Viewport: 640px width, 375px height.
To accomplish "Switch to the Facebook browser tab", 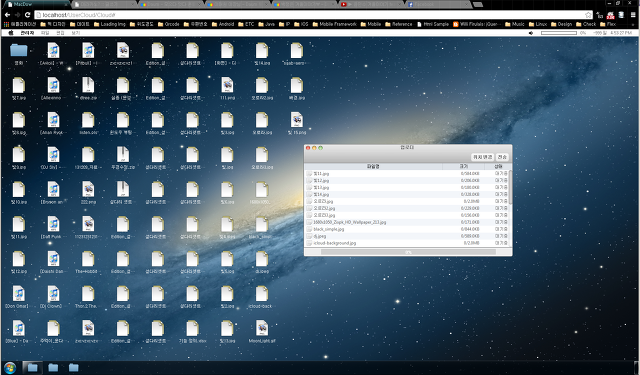I will 438,4.
